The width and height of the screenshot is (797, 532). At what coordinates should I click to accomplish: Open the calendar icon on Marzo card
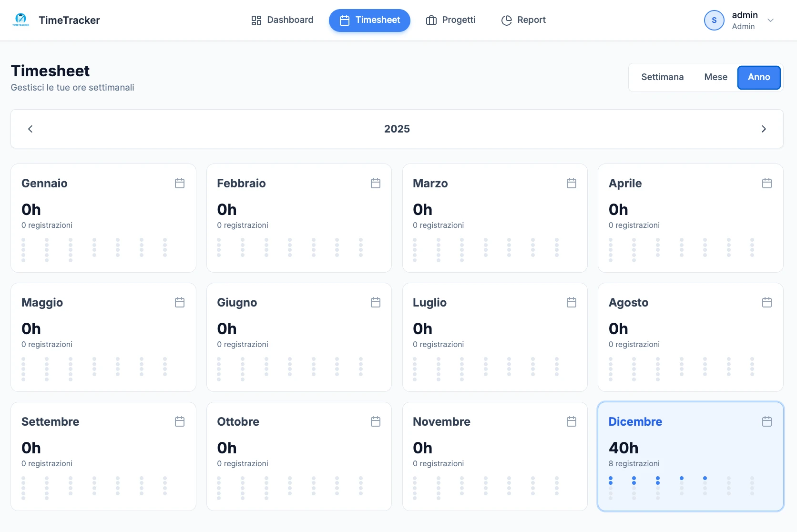pos(572,183)
